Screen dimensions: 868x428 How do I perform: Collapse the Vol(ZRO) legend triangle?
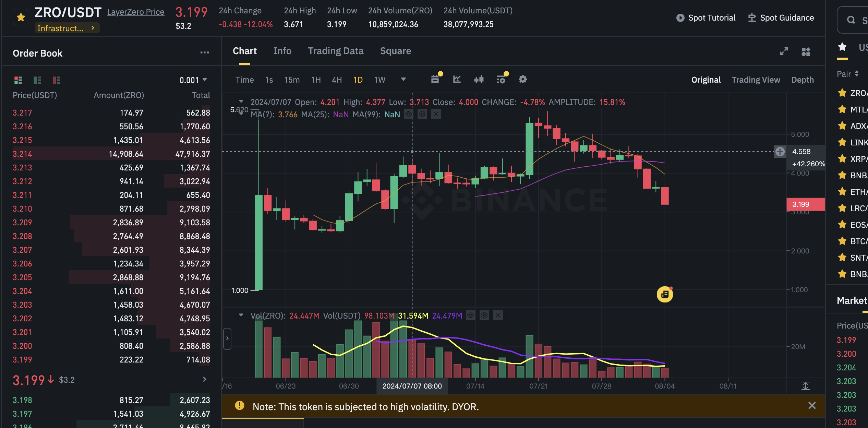point(241,315)
